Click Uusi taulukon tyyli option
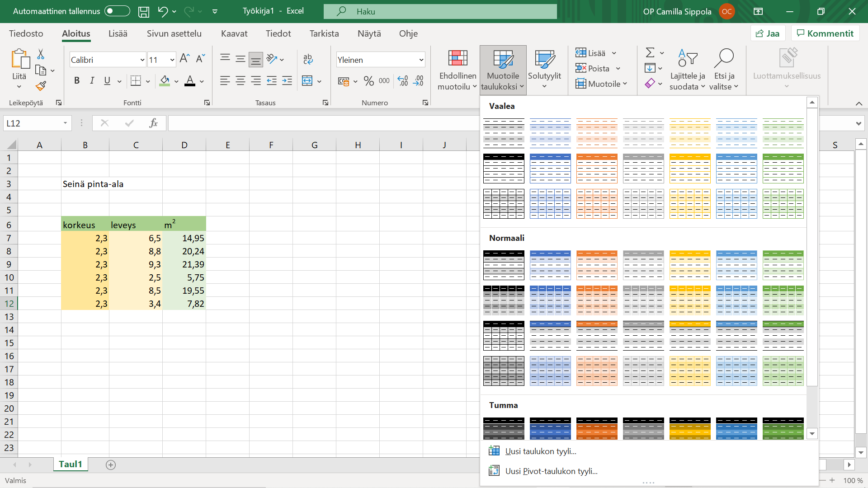This screenshot has height=488, width=868. pos(540,451)
